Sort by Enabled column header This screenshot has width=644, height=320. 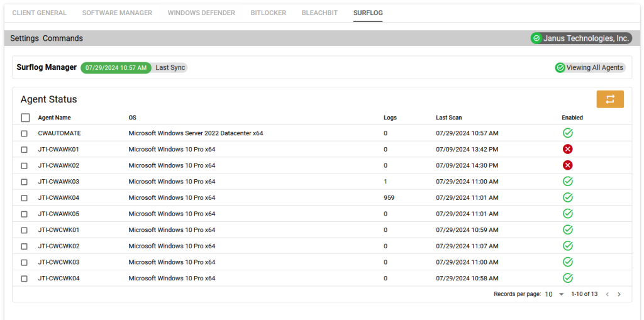tap(572, 118)
